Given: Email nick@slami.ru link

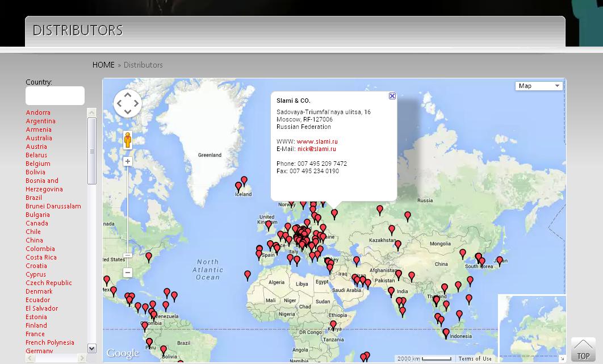Looking at the screenshot, I should tap(316, 149).
